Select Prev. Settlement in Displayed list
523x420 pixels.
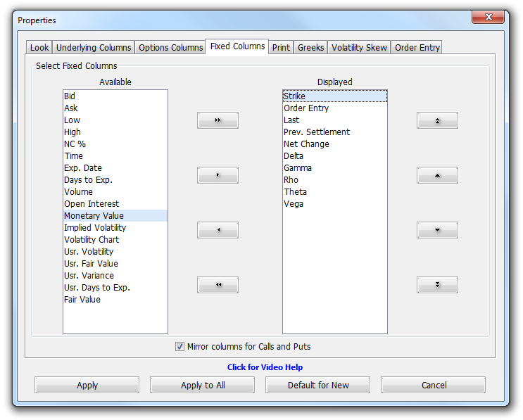click(317, 132)
